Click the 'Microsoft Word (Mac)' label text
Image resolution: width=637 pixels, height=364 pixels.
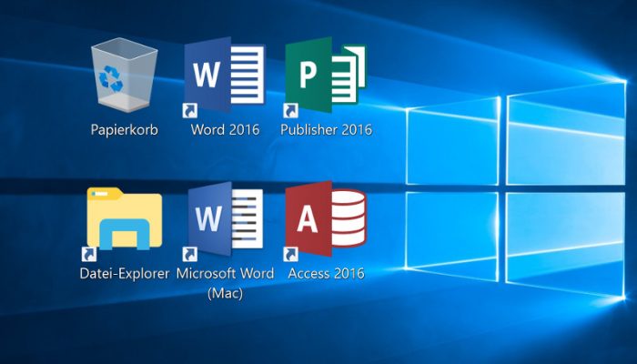(225, 283)
